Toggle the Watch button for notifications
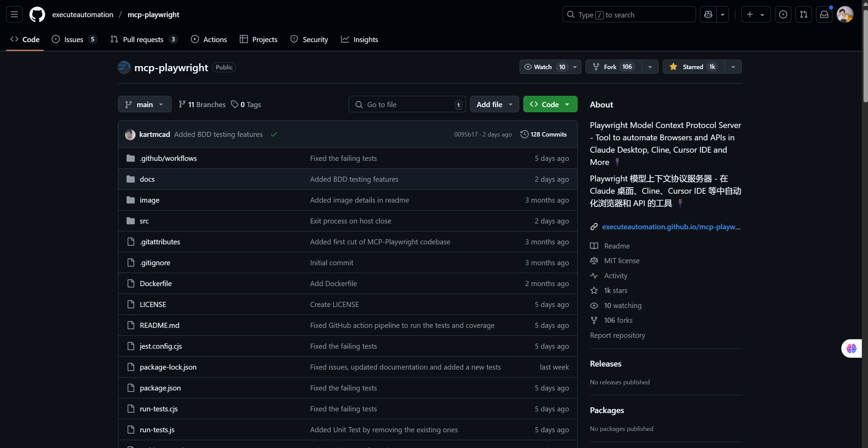 click(x=543, y=67)
